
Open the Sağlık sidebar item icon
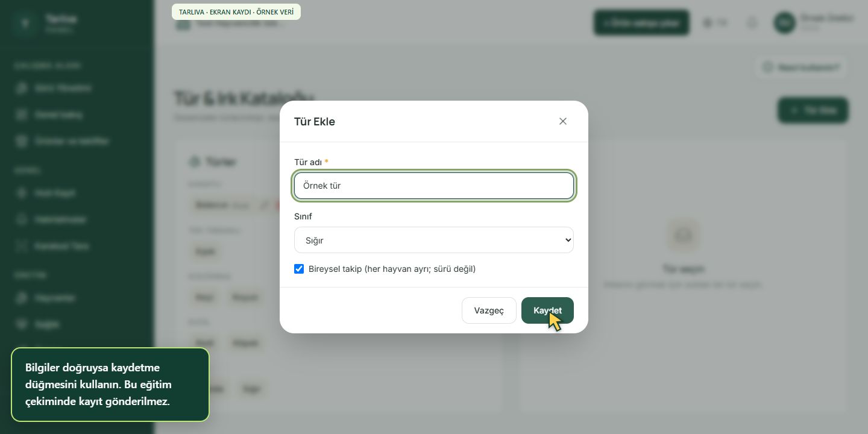[22, 324]
